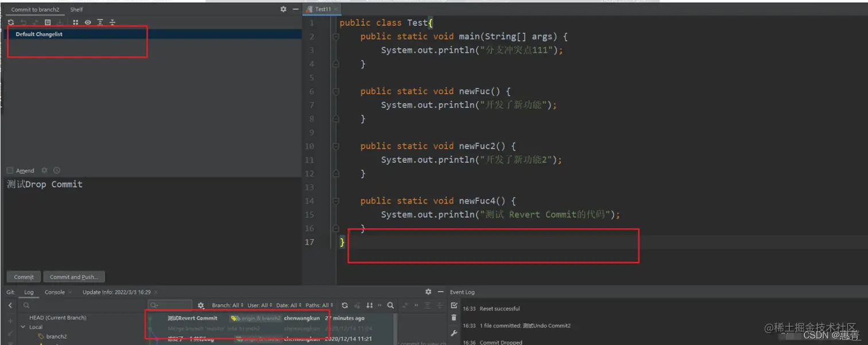This screenshot has height=345, width=868.
Task: Toggle fold end marker at line 12
Action: pyautogui.click(x=336, y=173)
